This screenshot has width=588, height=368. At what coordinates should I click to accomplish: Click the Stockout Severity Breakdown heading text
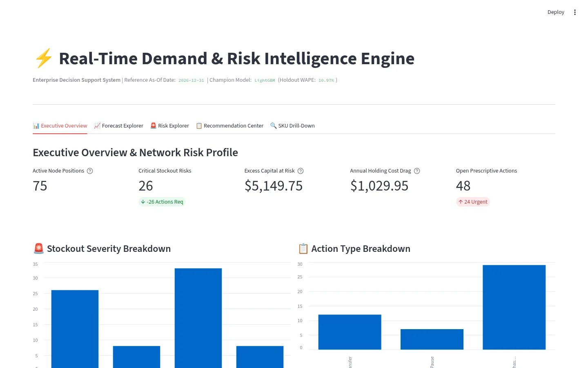click(x=109, y=249)
